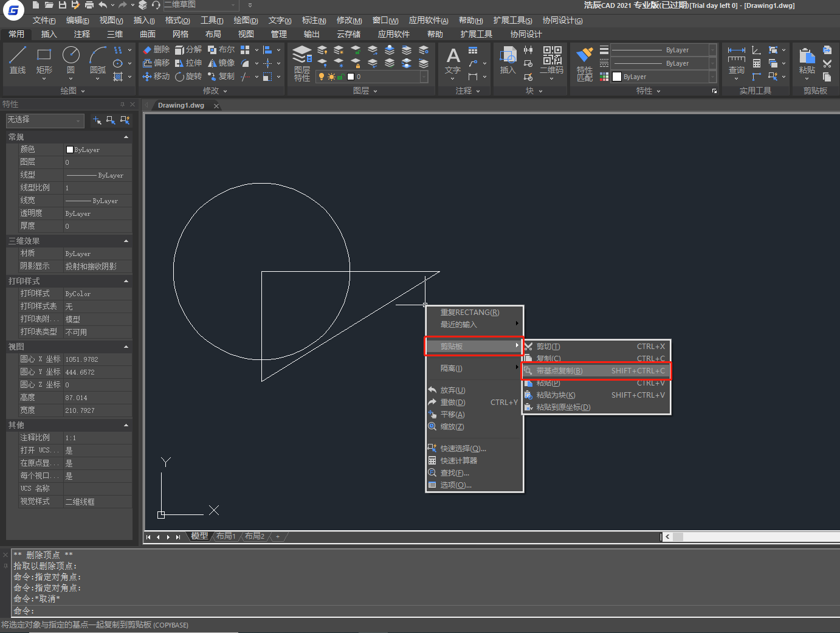
Task: Click the white ByLayer color swatch in ribbon
Action: point(617,77)
